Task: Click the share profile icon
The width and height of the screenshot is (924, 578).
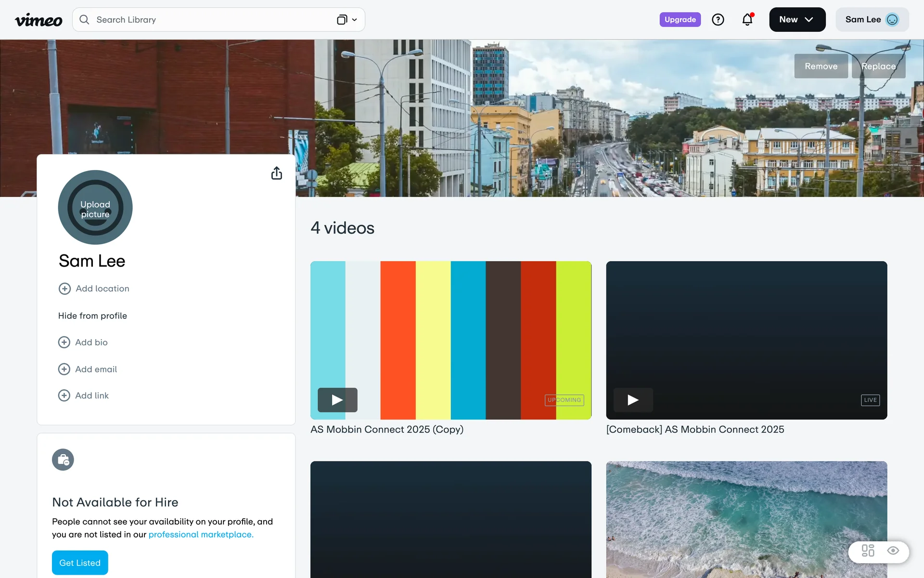Action: tap(276, 173)
